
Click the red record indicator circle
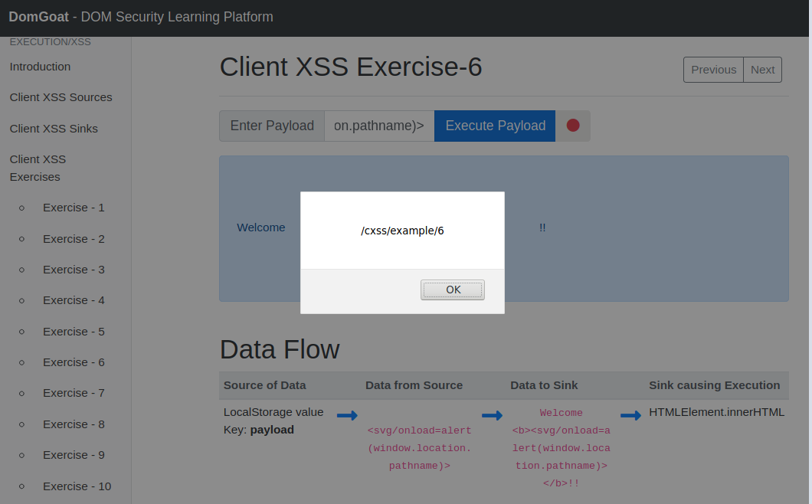[x=573, y=126]
